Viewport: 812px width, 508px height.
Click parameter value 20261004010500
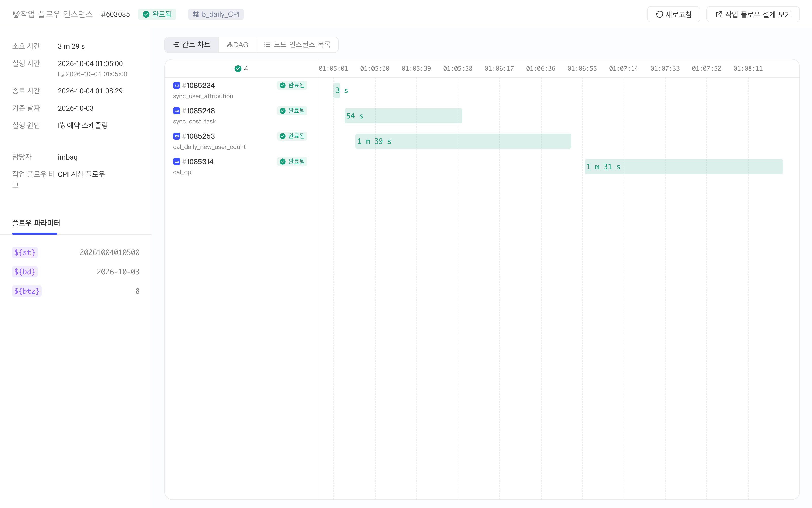(110, 252)
